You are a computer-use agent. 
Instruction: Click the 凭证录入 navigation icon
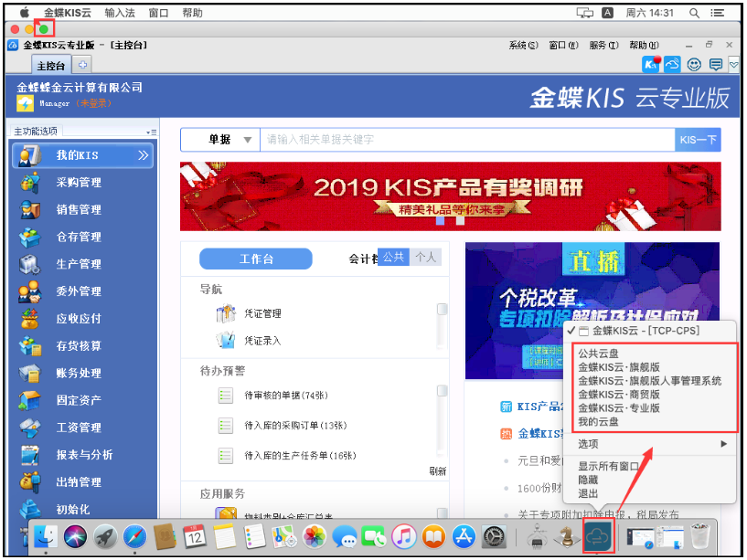(226, 340)
